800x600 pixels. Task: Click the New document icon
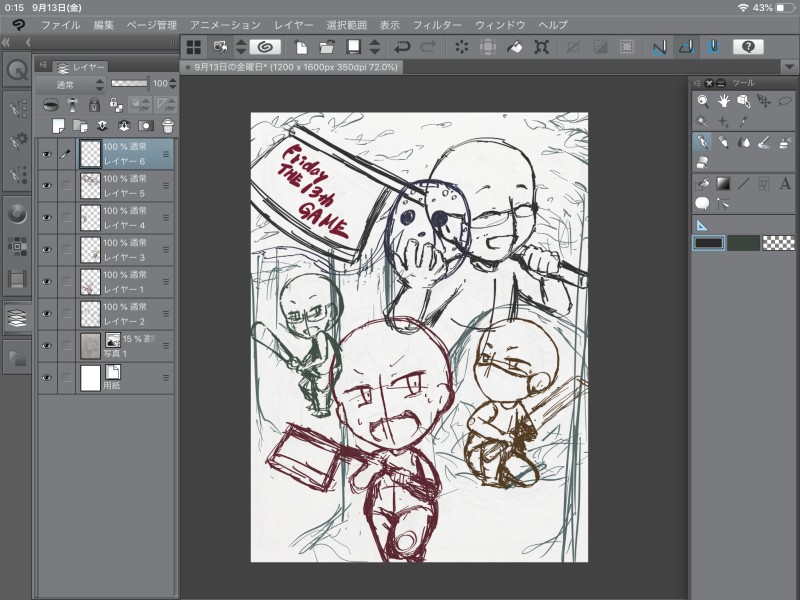click(302, 47)
